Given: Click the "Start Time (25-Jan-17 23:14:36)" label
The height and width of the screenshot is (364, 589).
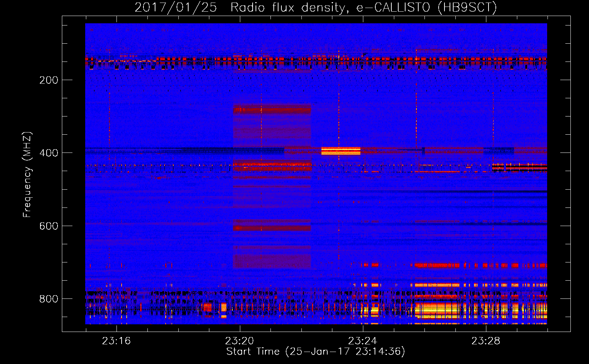Looking at the screenshot, I should (x=316, y=352).
